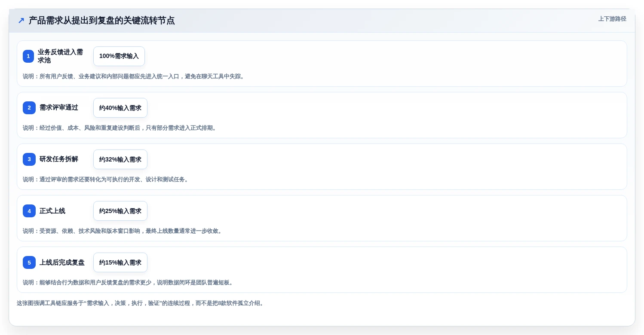This screenshot has width=644, height=335.
Task: Click the description mentioning 开发、设计和测试任务
Action: (107, 180)
